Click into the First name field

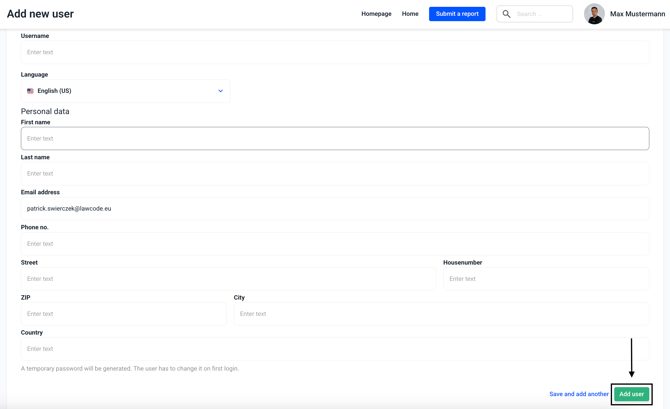(335, 139)
